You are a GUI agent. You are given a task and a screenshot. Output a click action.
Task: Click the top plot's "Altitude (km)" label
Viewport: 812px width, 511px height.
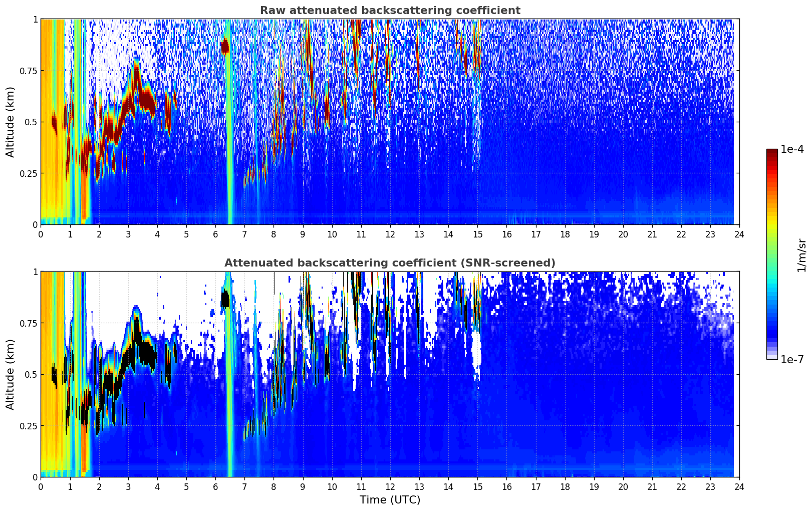click(x=11, y=122)
